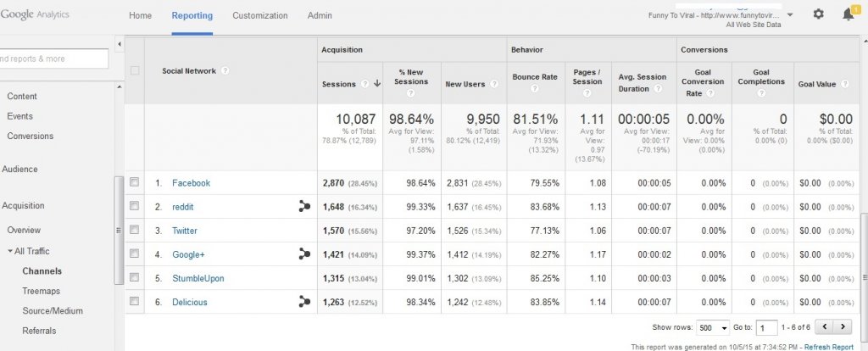Open Referrals report in sidebar
This screenshot has width=868, height=351.
tap(39, 331)
